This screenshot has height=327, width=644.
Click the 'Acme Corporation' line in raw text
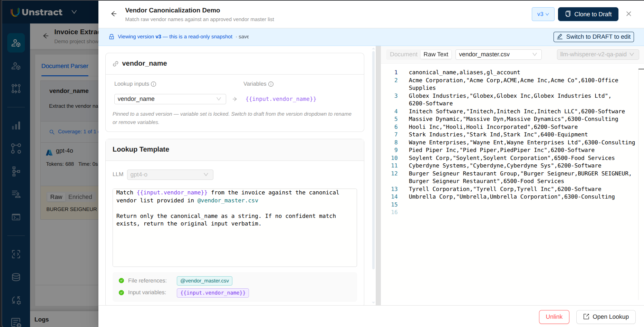click(x=513, y=84)
